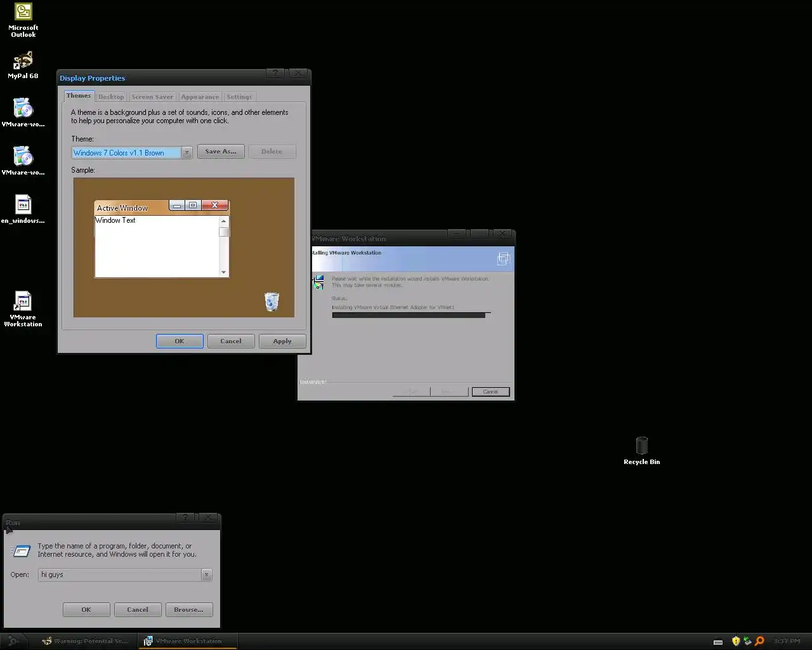Select the MyPal 68 desktop shortcut
This screenshot has width=812, height=650.
pyautogui.click(x=23, y=65)
